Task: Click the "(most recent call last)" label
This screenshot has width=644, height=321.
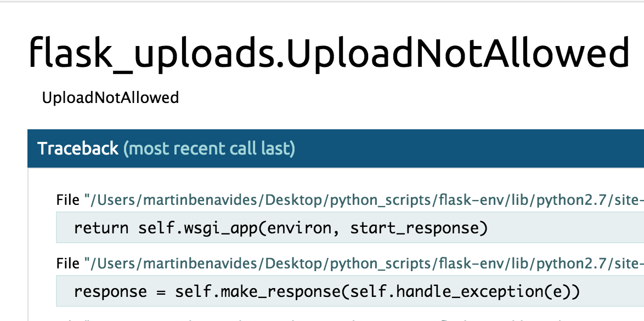Action: click(x=209, y=148)
